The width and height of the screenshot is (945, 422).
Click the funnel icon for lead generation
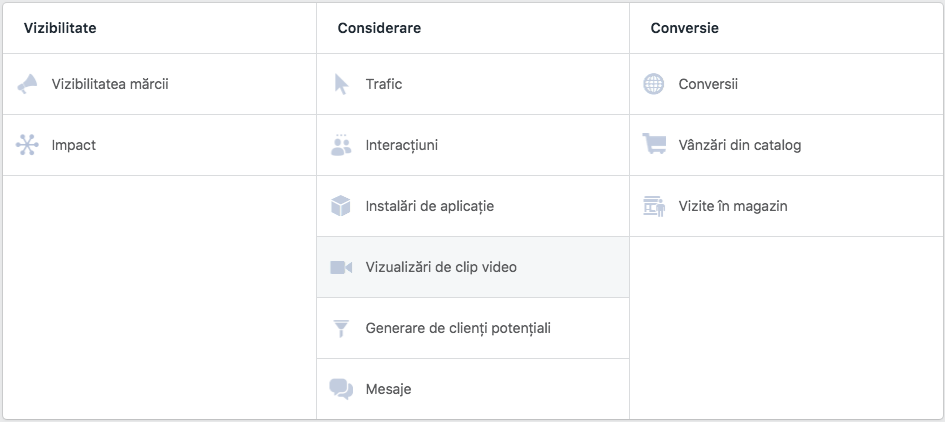tap(341, 328)
